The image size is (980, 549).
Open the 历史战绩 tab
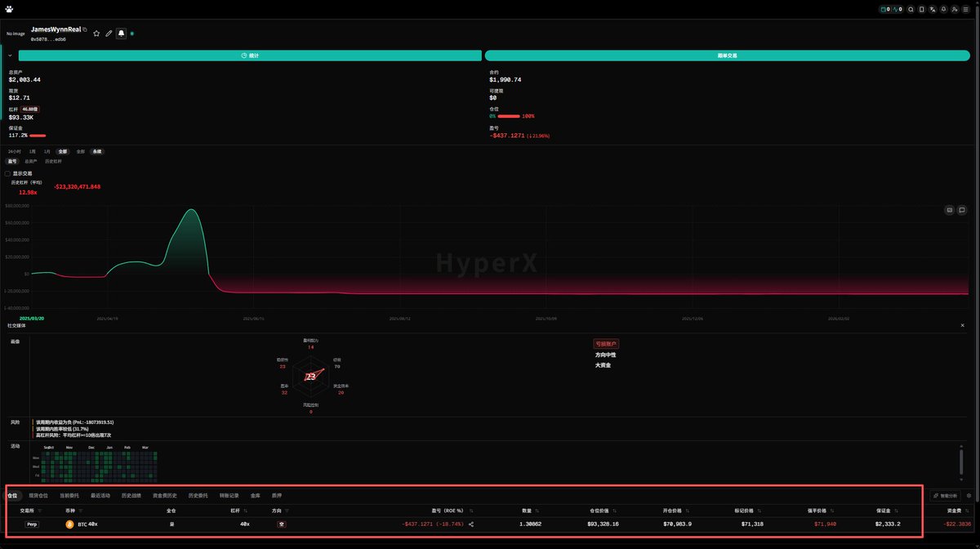click(131, 495)
